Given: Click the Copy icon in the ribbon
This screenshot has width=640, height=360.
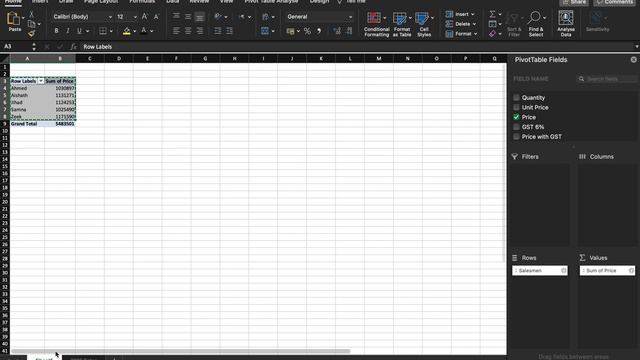Looking at the screenshot, I should [x=31, y=24].
